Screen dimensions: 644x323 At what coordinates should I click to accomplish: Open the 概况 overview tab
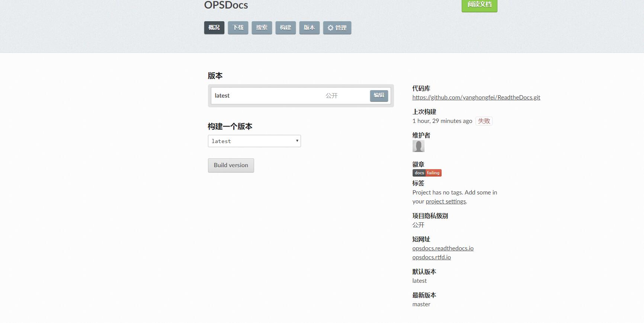click(214, 28)
